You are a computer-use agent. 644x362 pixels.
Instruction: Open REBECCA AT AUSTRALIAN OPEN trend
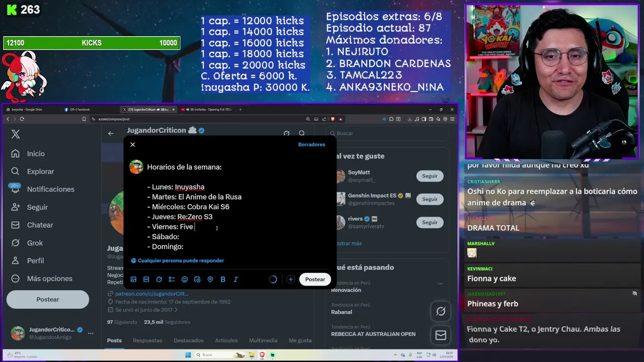tap(373, 334)
